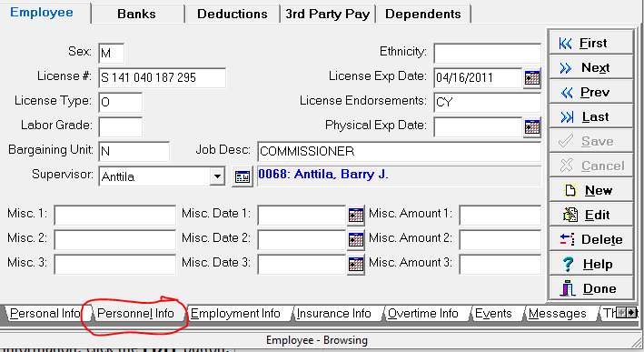Open Physical Exp Date calendar picker
The width and height of the screenshot is (644, 352).
(x=532, y=127)
